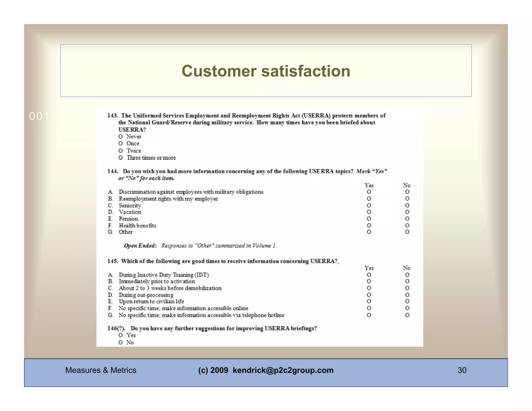This screenshot has width=532, height=411.
Task: Mark Yes for During out-processing
Action: (369, 295)
